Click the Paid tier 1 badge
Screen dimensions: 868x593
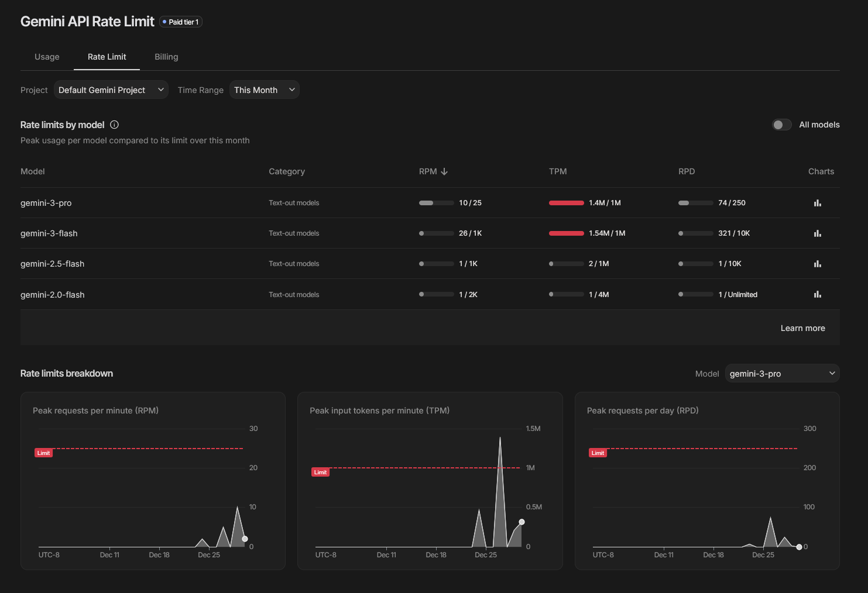181,22
